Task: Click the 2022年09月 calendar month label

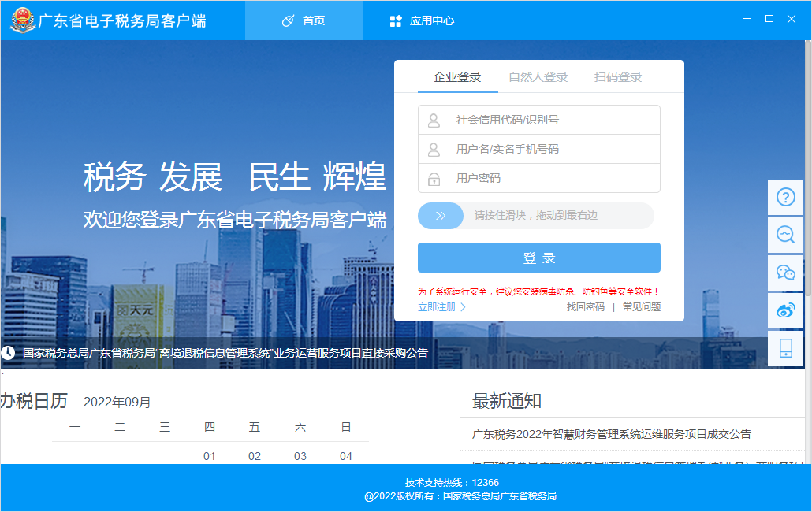Action: (117, 403)
